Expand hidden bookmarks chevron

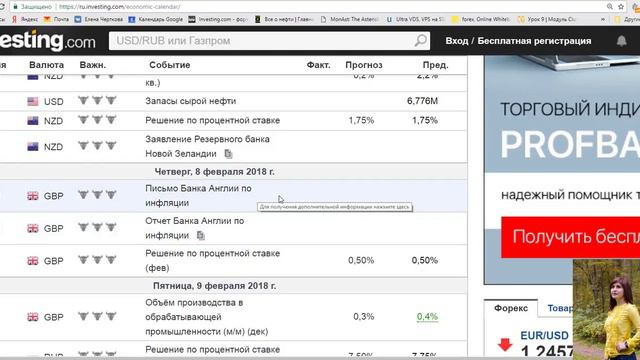point(603,19)
